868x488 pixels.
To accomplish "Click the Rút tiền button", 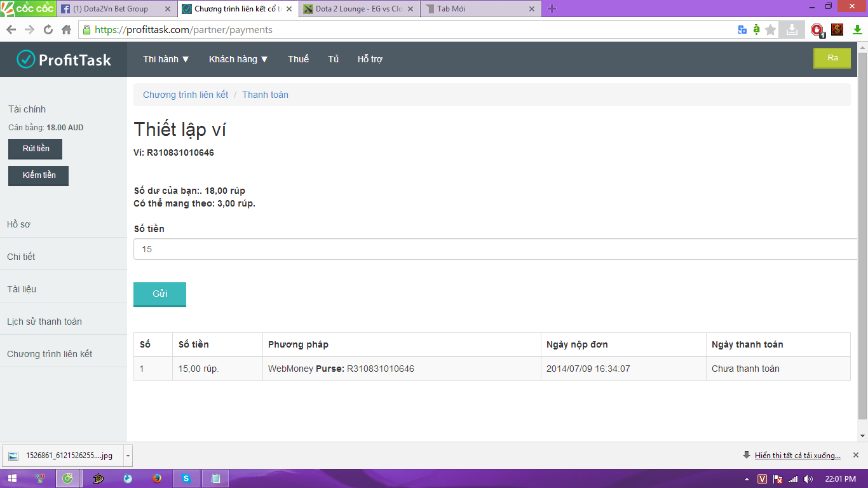I will [36, 149].
